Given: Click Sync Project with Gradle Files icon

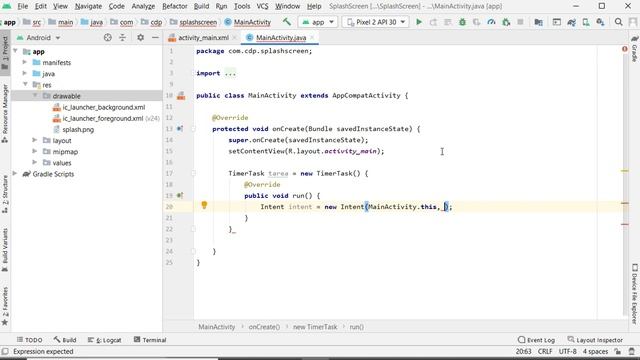Looking at the screenshot, I should coord(571,22).
